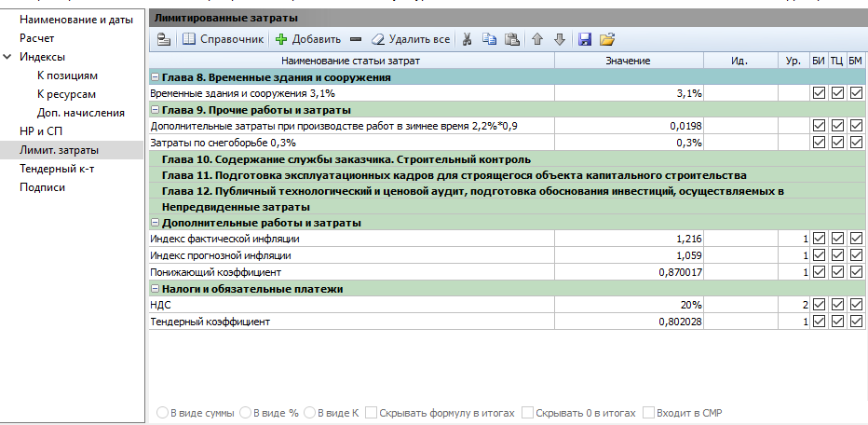Open the Расчет section
868x425 pixels.
coord(37,38)
